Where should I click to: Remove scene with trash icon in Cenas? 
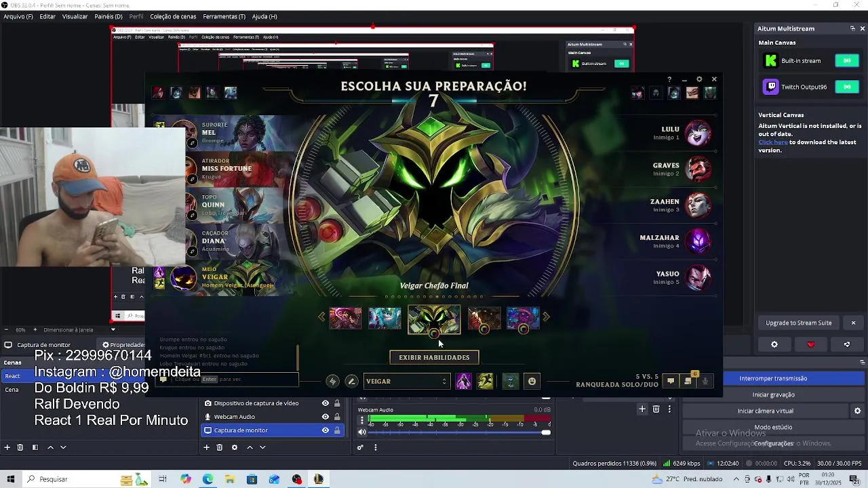point(20,447)
